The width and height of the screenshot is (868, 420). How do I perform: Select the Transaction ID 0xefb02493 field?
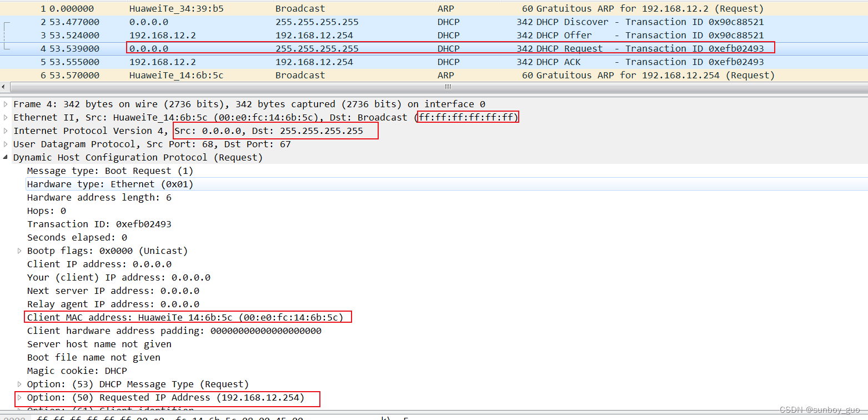tap(100, 224)
